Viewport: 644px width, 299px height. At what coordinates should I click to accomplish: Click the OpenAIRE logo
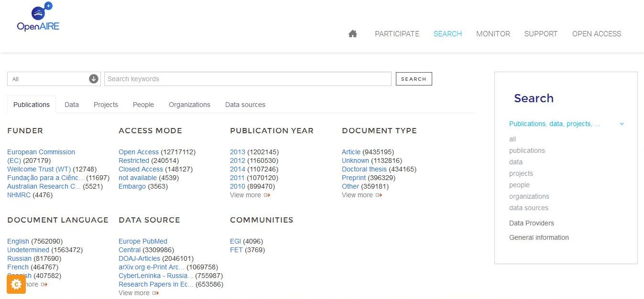point(38,18)
